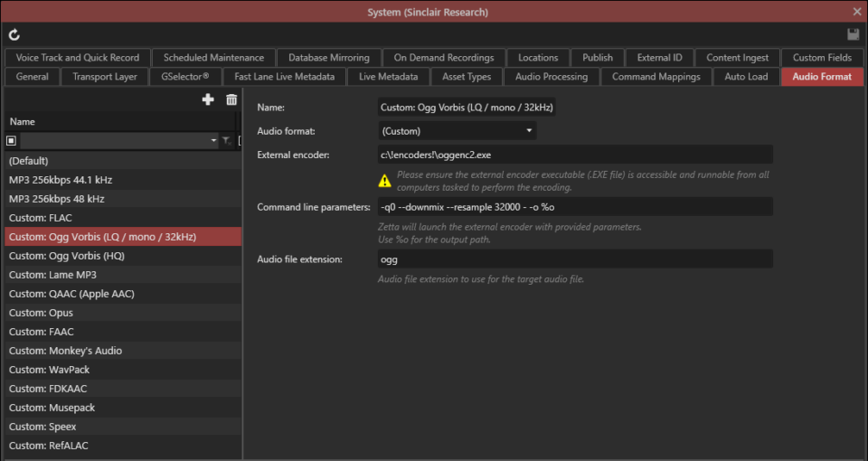Open Voice Track and Quick Record tab
Image resolution: width=868 pixels, height=461 pixels.
[x=78, y=58]
